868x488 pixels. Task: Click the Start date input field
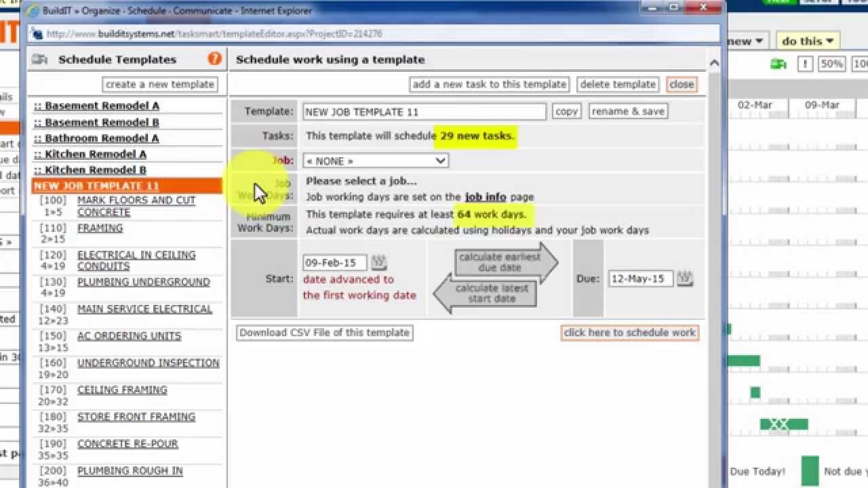pos(335,262)
